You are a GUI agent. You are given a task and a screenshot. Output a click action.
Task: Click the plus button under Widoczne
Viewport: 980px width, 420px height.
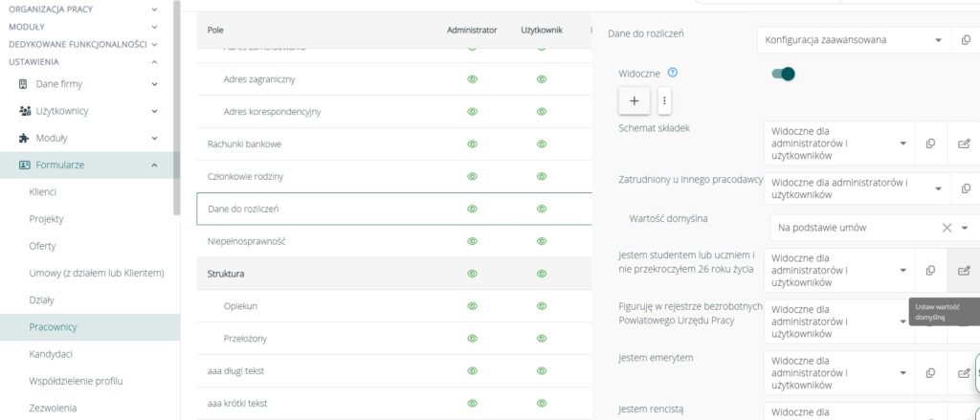[634, 100]
